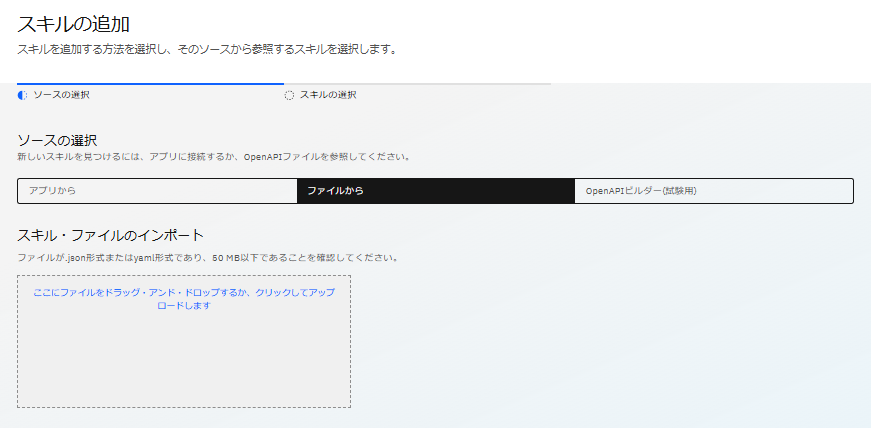This screenshot has width=875, height=433.
Task: Click the file format hint mentioning 50 MB
Action: [207, 257]
